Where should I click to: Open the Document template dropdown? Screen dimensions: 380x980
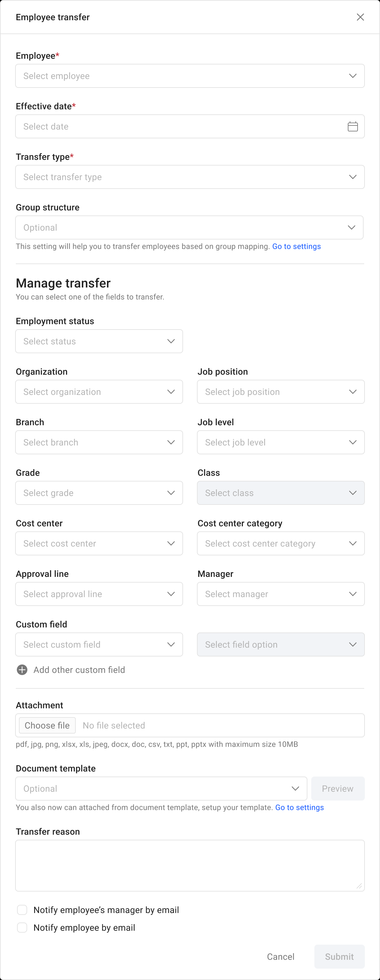[161, 788]
